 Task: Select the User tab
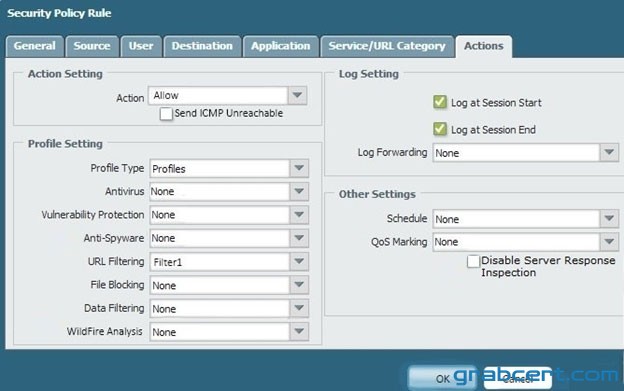click(141, 46)
